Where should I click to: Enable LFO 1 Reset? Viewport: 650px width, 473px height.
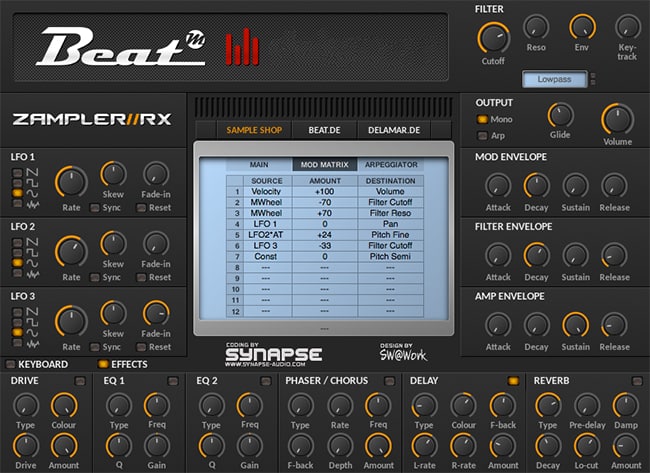click(x=141, y=208)
